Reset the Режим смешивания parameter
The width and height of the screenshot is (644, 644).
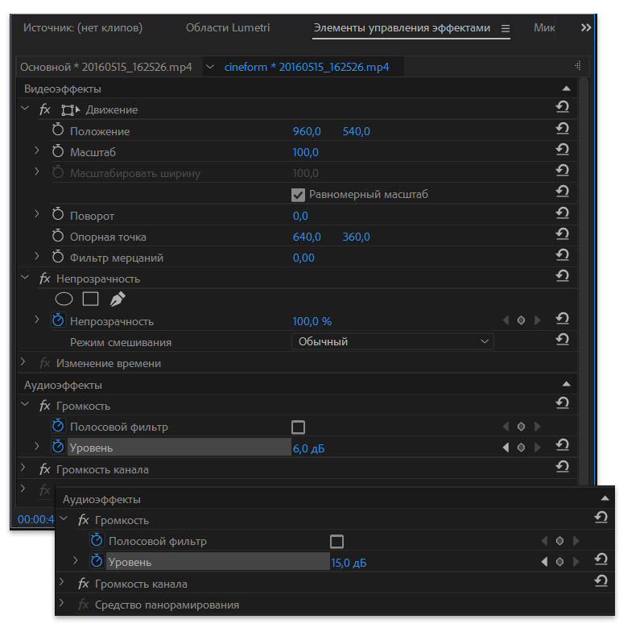click(562, 339)
